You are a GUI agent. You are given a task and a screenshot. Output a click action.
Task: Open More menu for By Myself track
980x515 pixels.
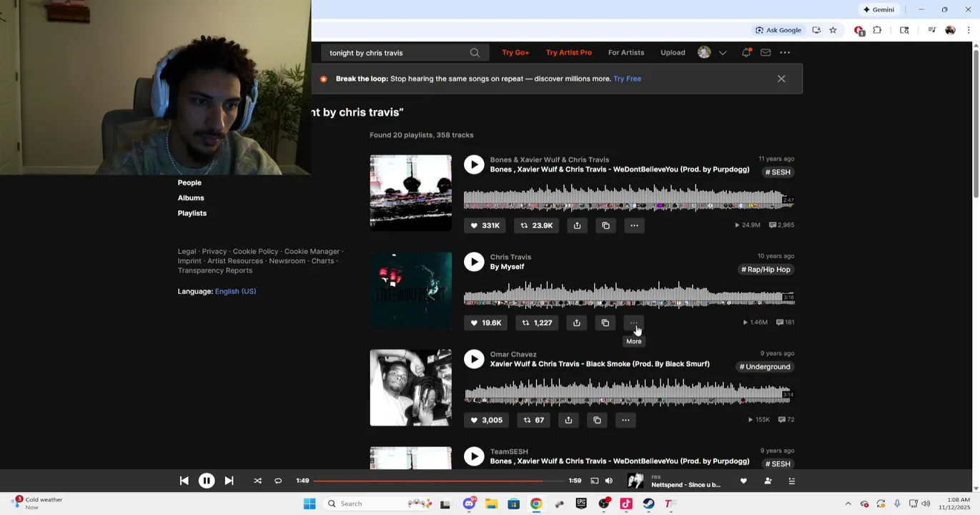(634, 323)
